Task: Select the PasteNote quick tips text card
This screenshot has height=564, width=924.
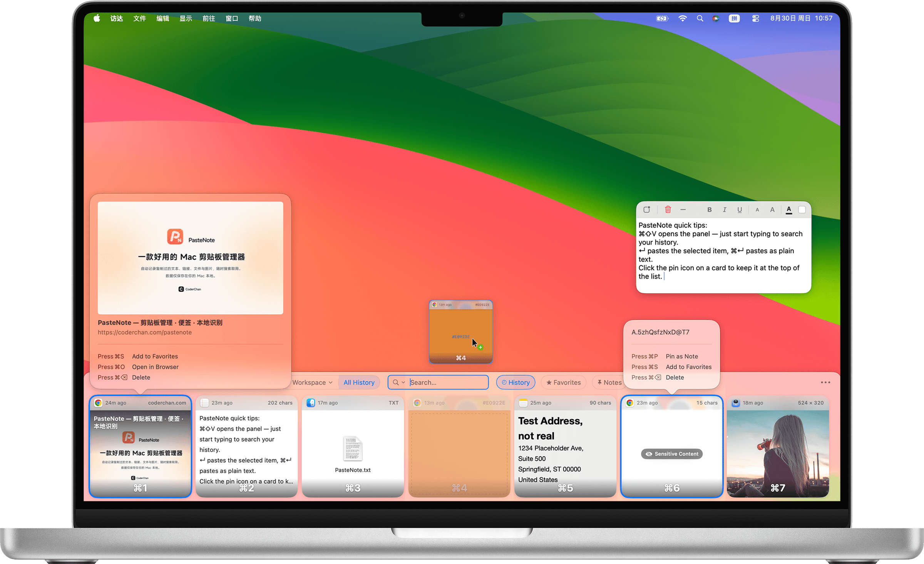Action: [x=247, y=446]
